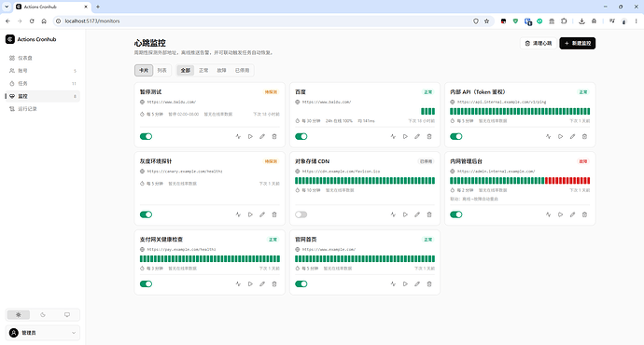The height and width of the screenshot is (345, 644).
Task: Switch to light theme sun button
Action: [19, 314]
